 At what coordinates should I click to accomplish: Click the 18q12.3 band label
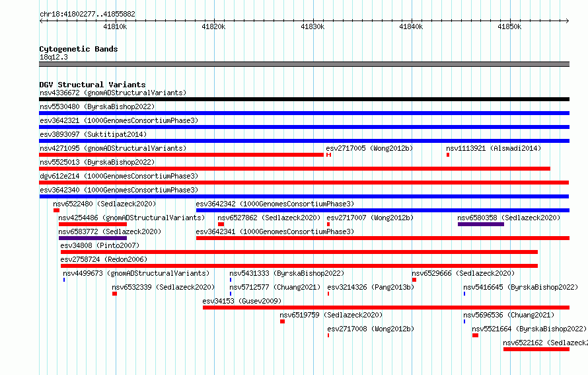(x=54, y=57)
